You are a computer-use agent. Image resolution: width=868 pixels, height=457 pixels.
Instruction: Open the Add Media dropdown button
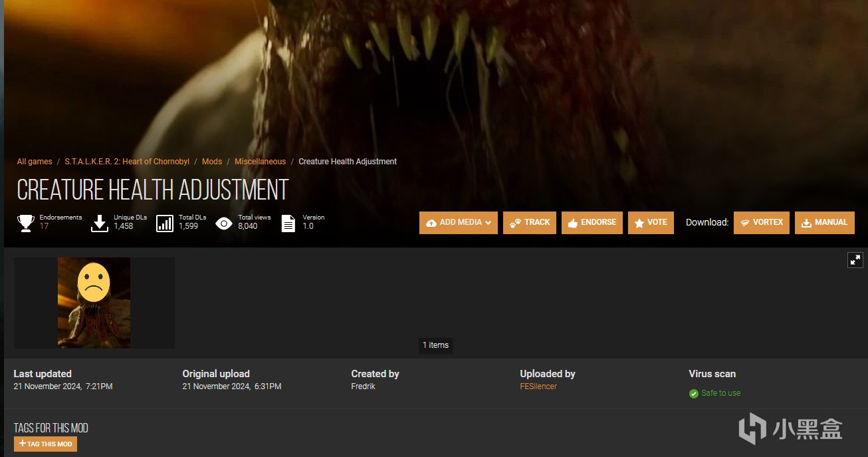(x=459, y=223)
